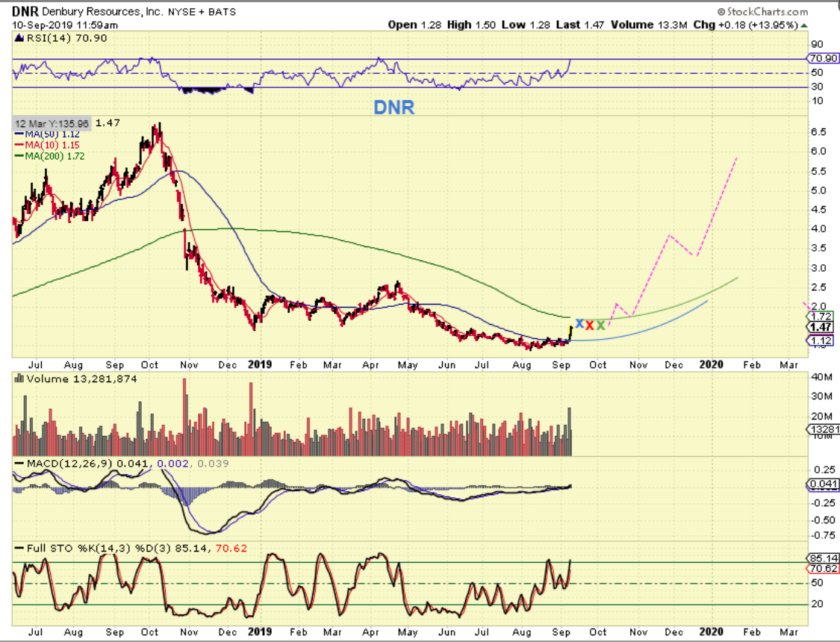Click the 2020 label on price chart date axis
Image resolution: width=840 pixels, height=642 pixels.
(x=711, y=364)
